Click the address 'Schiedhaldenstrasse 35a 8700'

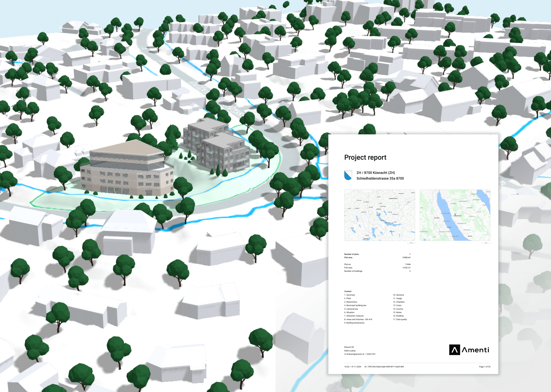click(x=380, y=178)
